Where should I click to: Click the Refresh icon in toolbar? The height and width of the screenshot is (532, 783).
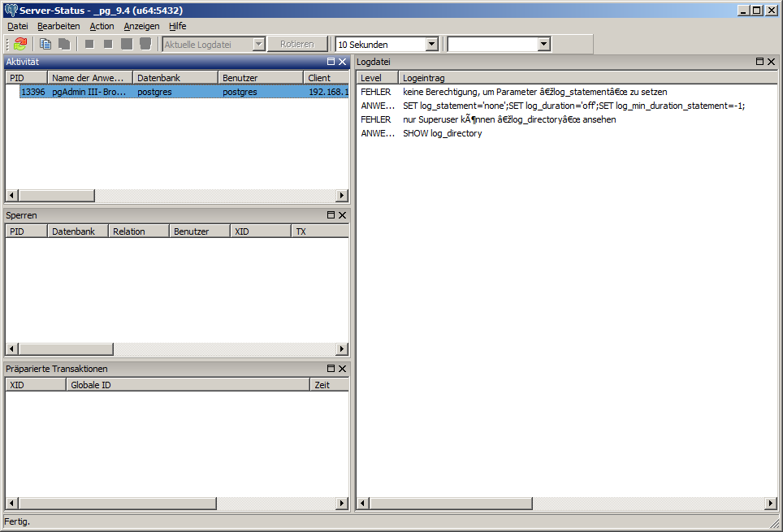coord(20,44)
